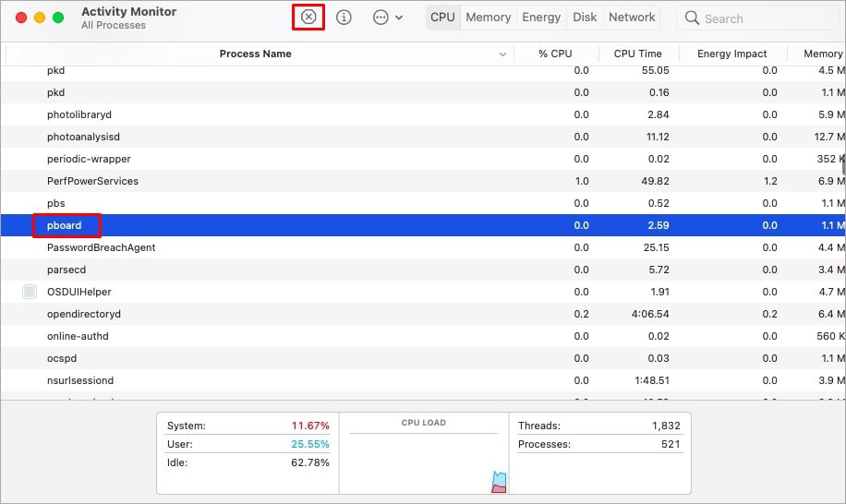
Task: Click the 1.2 energy impact value
Action: pyautogui.click(x=770, y=181)
